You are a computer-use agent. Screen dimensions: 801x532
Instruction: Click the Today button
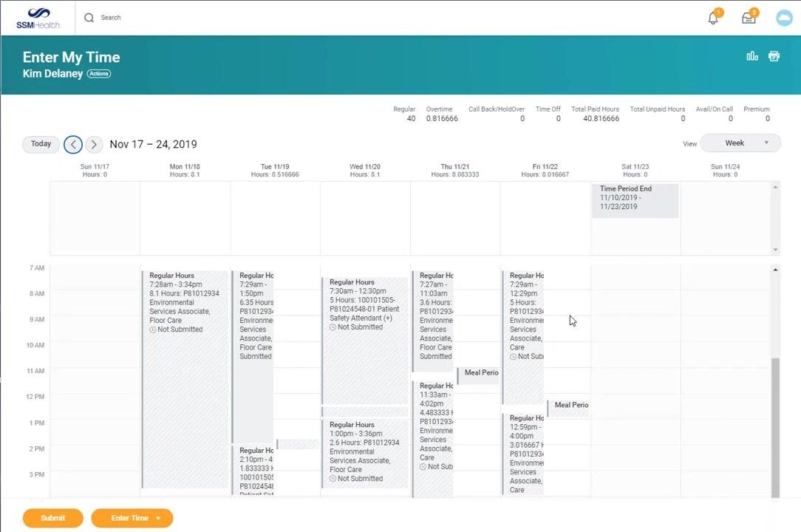tap(41, 144)
